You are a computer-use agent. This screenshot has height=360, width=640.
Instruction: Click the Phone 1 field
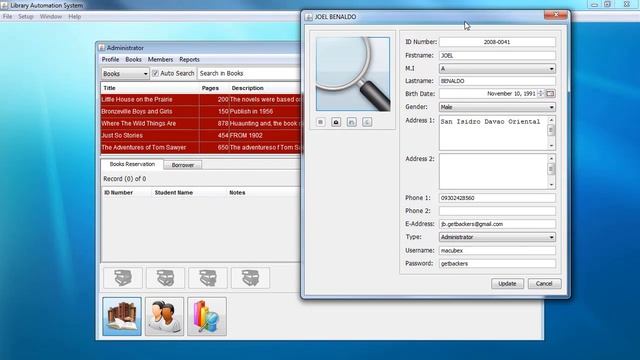(x=497, y=198)
